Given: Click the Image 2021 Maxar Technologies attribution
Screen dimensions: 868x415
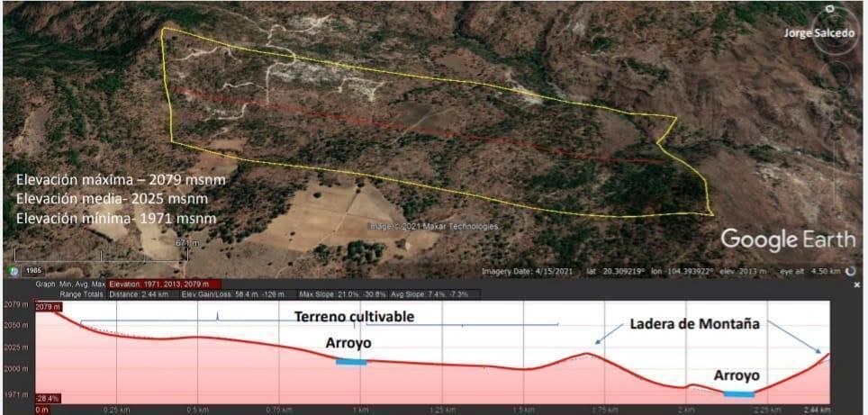Looking at the screenshot, I should pyautogui.click(x=433, y=226).
